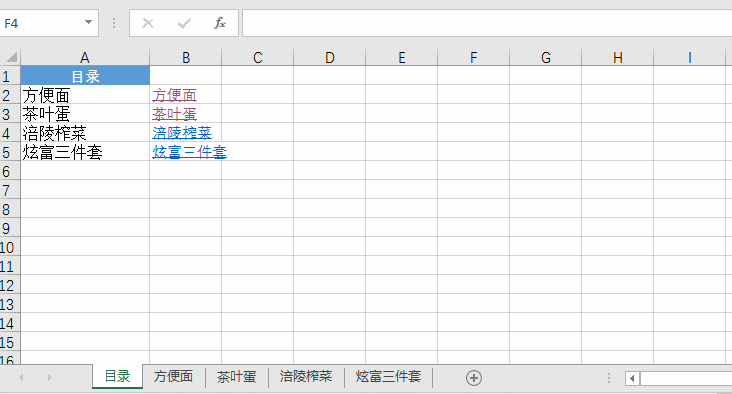Image resolution: width=732 pixels, height=394 pixels.
Task: Select cell A5 containing 炫富三件套
Action: pyautogui.click(x=85, y=152)
